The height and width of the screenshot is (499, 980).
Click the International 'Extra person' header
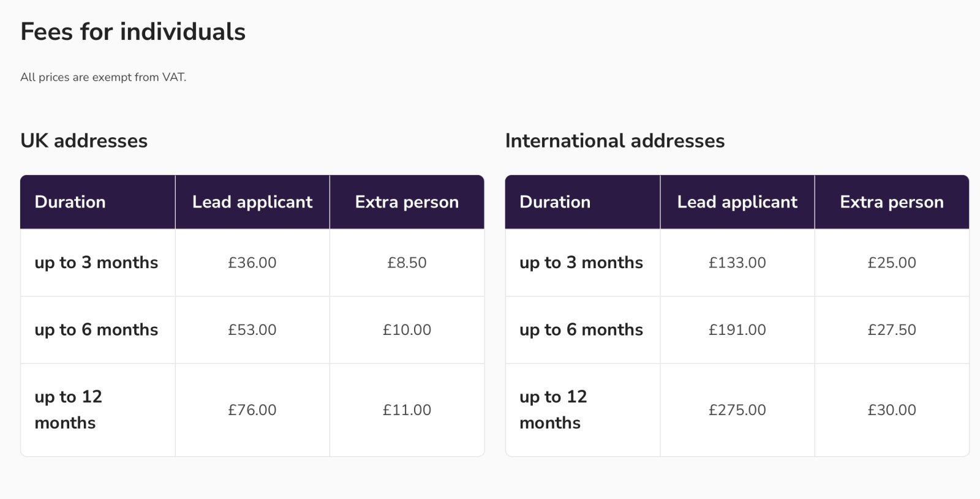point(892,202)
